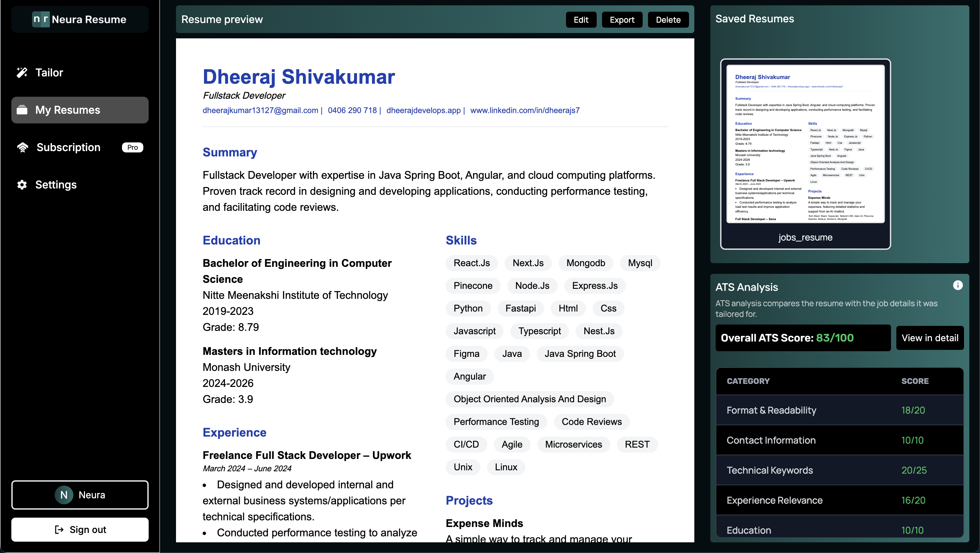
Task: Select the Technical Keywords score row
Action: [x=839, y=470]
